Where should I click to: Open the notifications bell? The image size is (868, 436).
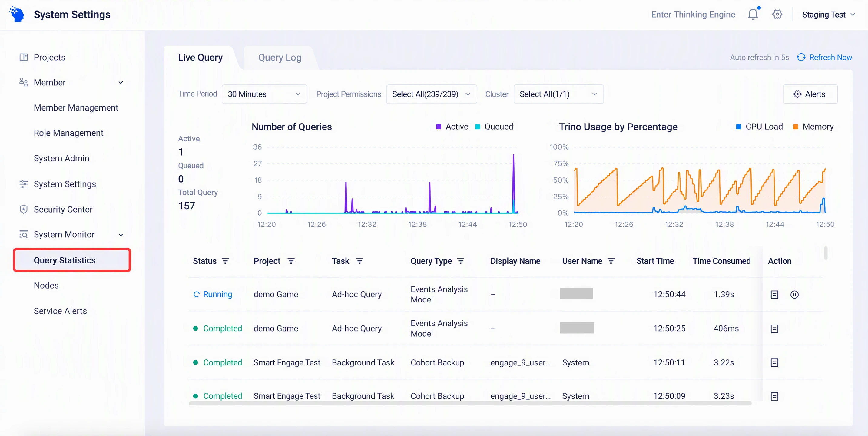pos(753,14)
